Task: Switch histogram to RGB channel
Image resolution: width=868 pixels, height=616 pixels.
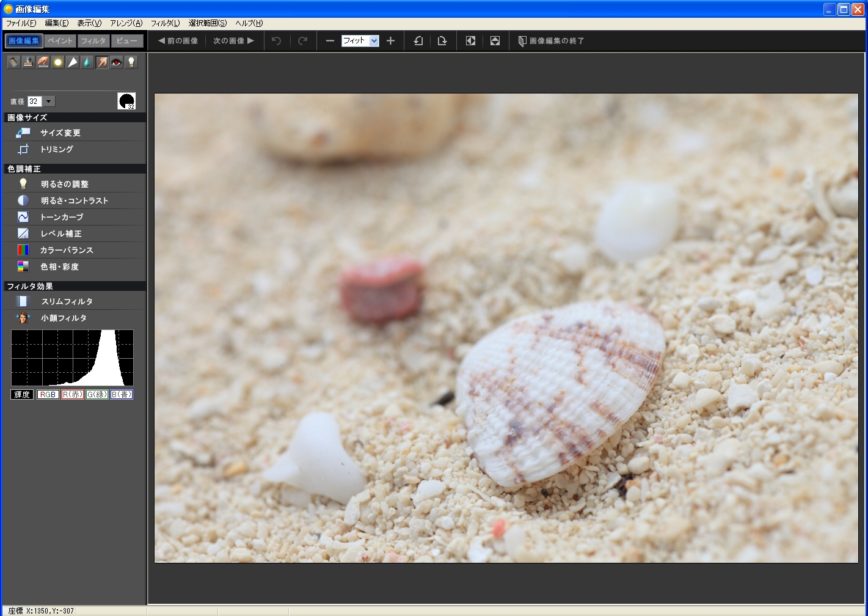Action: tap(48, 395)
